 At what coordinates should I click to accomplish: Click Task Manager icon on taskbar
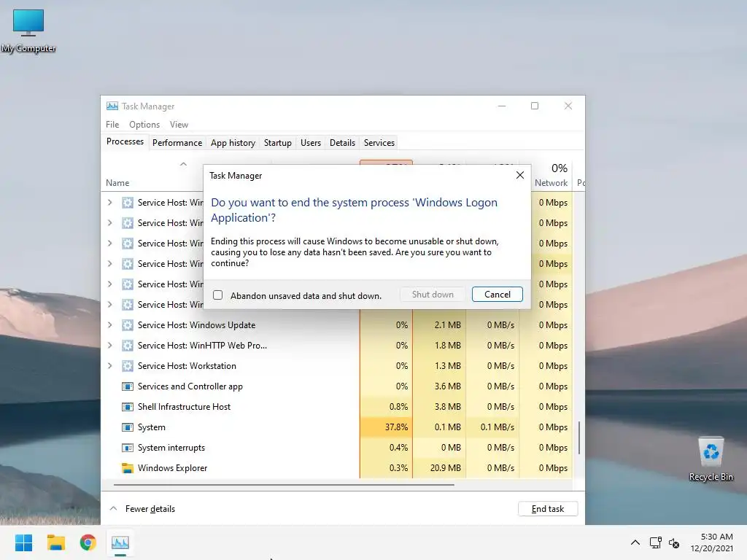[x=120, y=542]
